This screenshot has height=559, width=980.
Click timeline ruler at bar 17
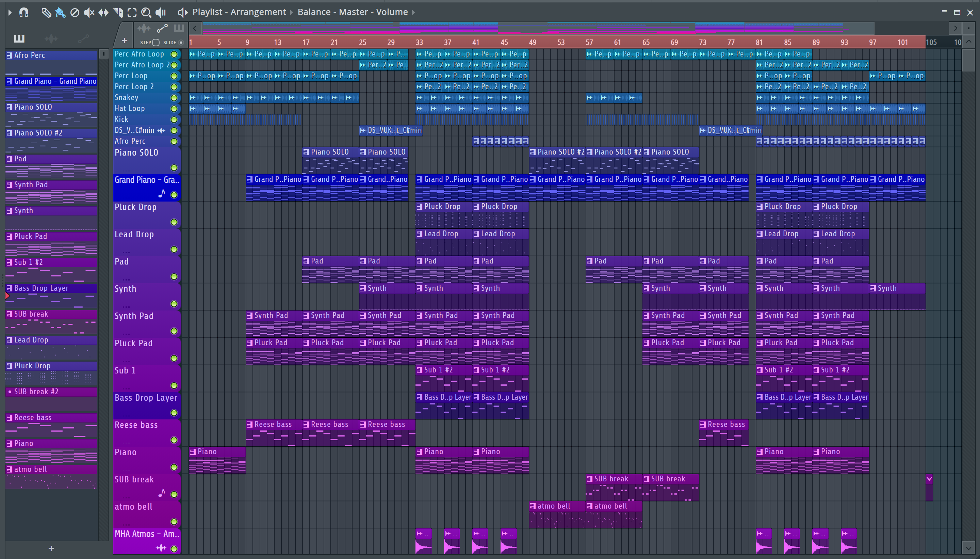pos(306,42)
